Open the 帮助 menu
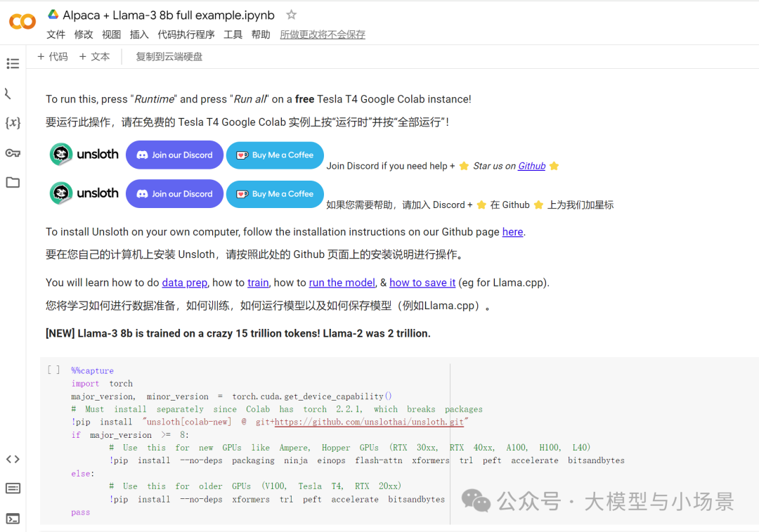The width and height of the screenshot is (759, 532). click(261, 34)
